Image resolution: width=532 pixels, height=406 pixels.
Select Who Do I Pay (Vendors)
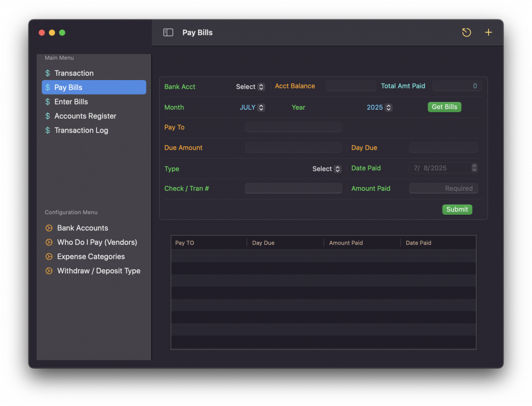point(97,242)
